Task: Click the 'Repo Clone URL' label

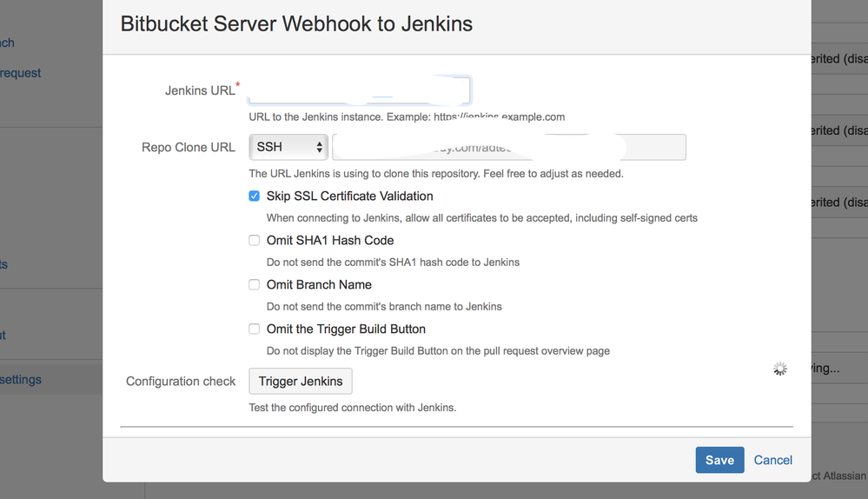Action: pyautogui.click(x=188, y=147)
